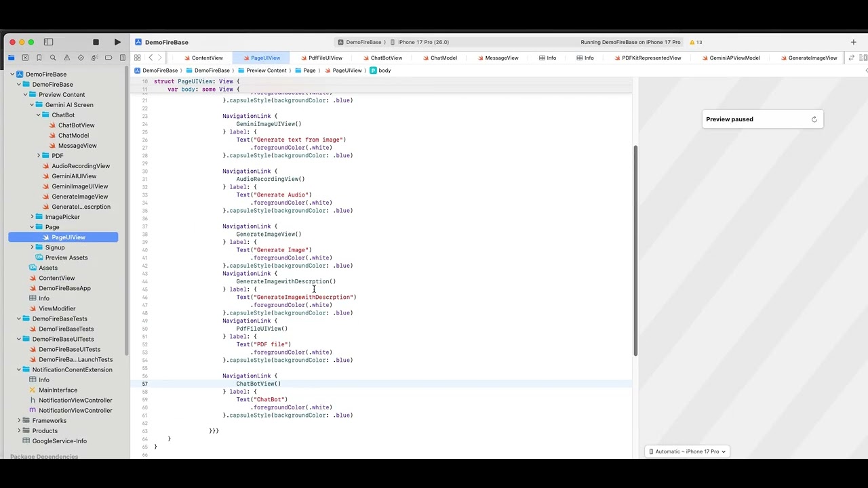Collapse the Gemini AI Screen folder
The image size is (868, 488).
click(x=32, y=105)
